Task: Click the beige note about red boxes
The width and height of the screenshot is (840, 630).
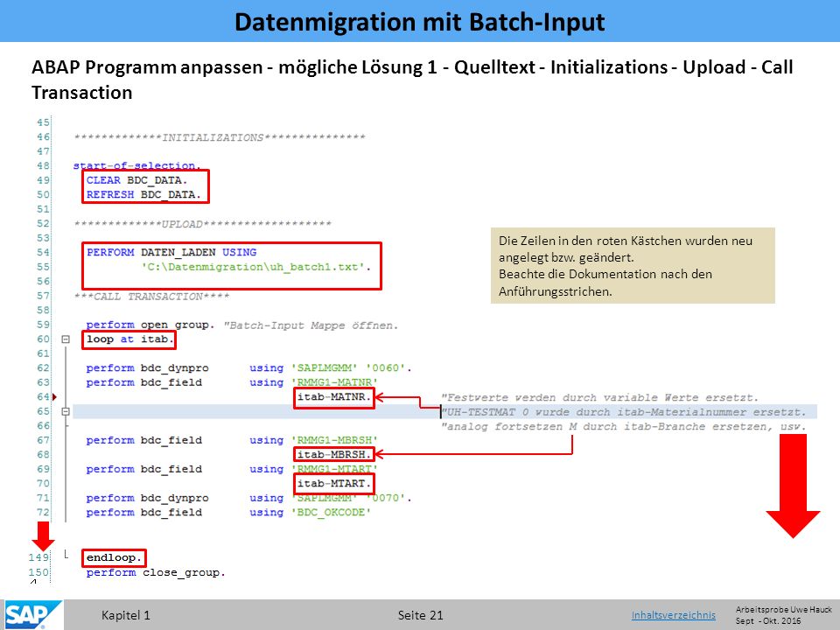Action: [x=633, y=266]
